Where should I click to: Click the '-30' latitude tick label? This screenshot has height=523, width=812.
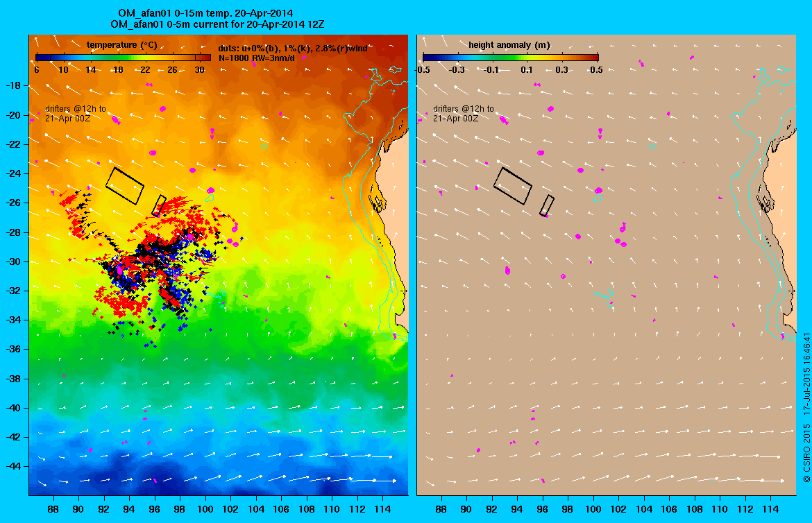[x=13, y=261]
